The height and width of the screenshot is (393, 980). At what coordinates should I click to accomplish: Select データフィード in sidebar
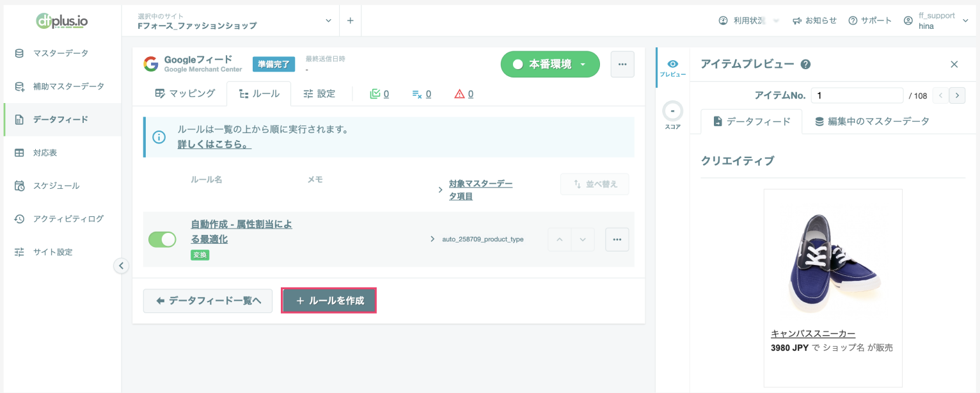(61, 120)
